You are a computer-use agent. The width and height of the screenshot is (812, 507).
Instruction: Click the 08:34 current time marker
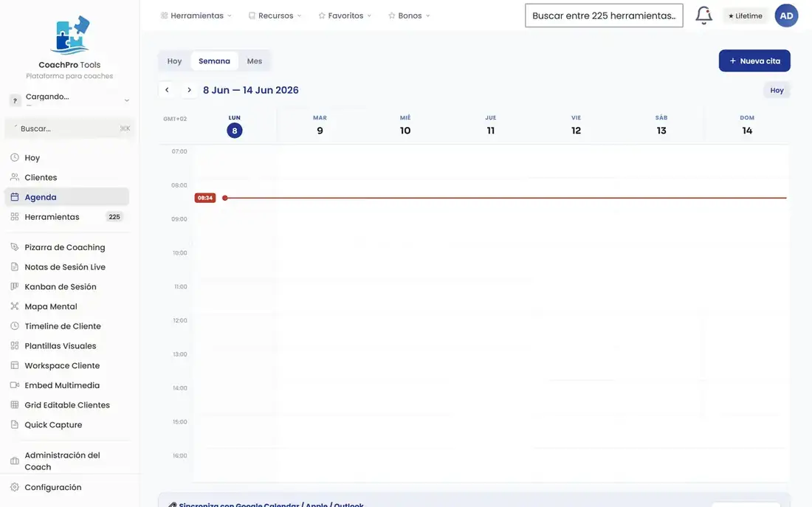pos(205,198)
